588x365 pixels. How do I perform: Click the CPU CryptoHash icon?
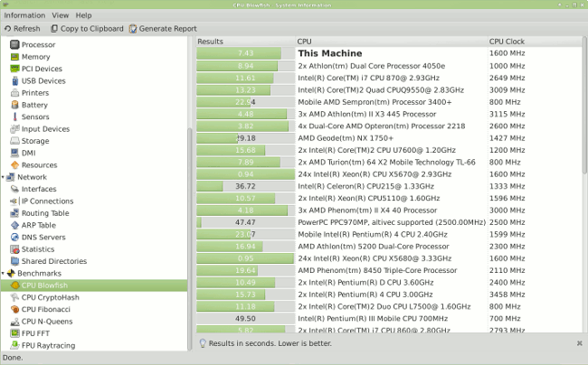[x=14, y=297]
